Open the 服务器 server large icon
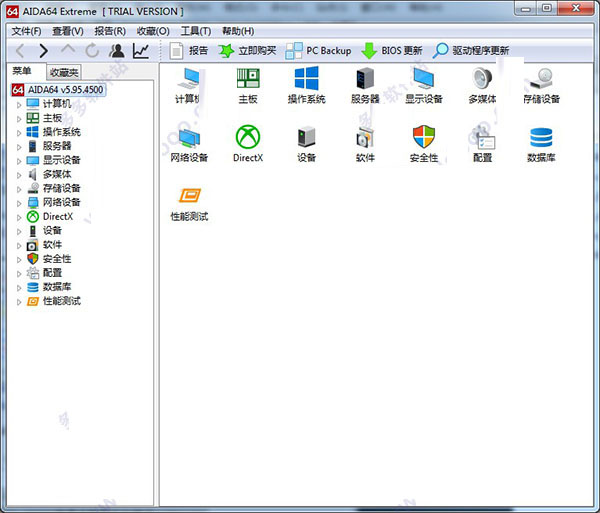 click(x=365, y=86)
